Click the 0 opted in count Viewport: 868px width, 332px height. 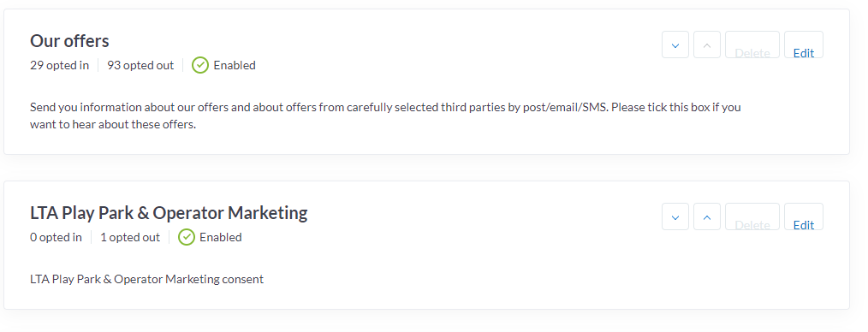(56, 237)
